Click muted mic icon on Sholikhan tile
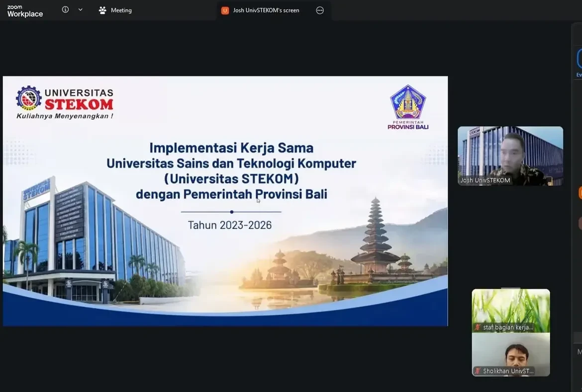 [478, 371]
